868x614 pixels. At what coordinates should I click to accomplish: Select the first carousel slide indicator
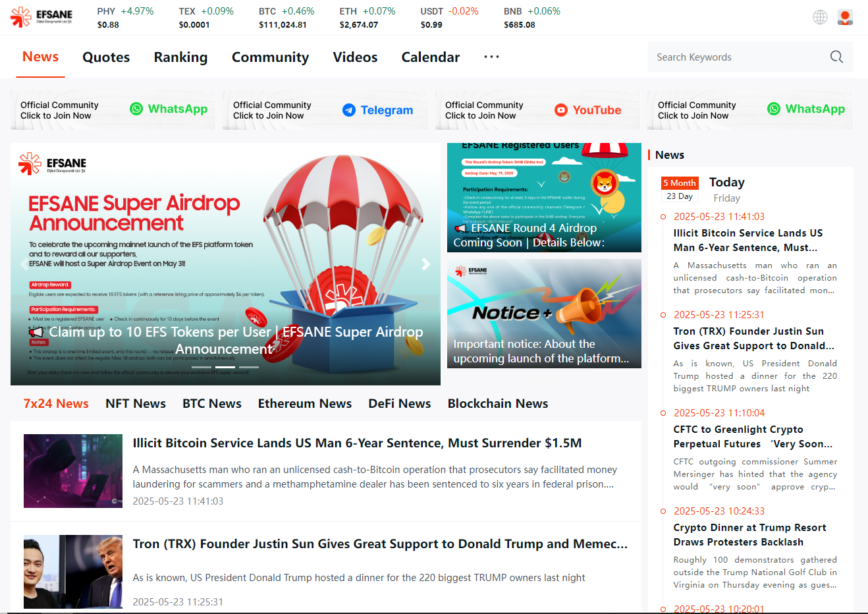(202, 367)
